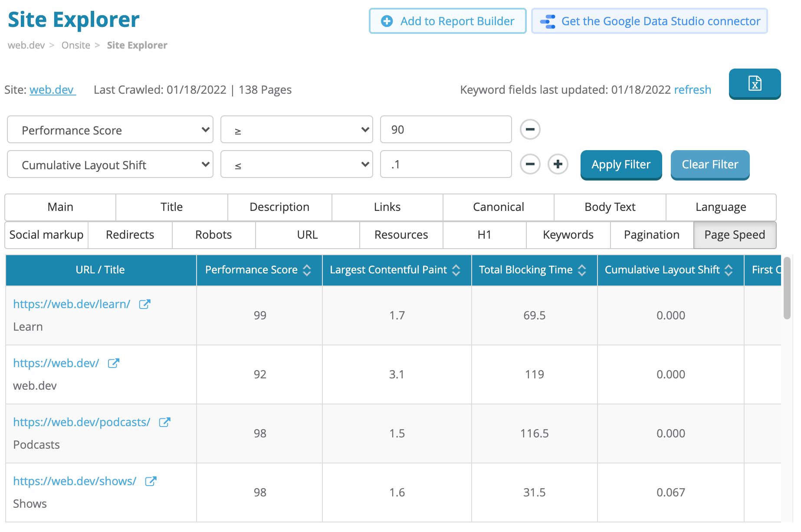Remove the Cumulative Layout Shift filter row
The width and height of the screenshot is (801, 532).
point(530,164)
